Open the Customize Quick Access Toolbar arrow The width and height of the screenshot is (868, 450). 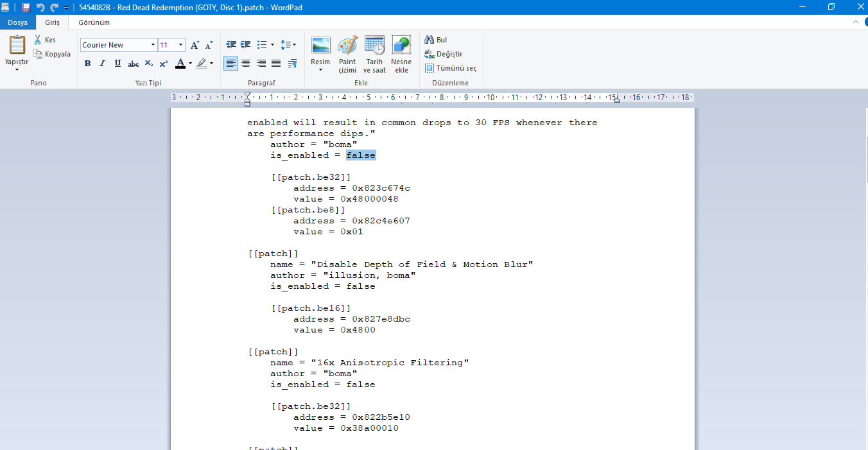pos(66,8)
